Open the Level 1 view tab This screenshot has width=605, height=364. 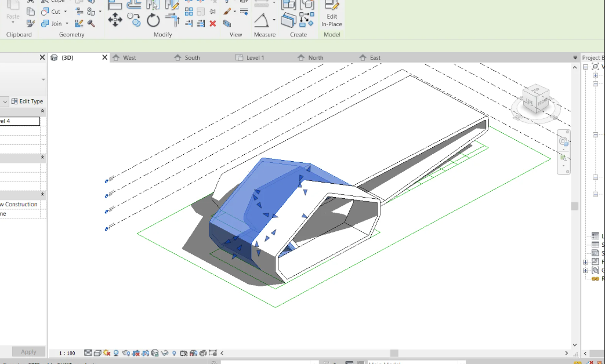click(x=255, y=57)
